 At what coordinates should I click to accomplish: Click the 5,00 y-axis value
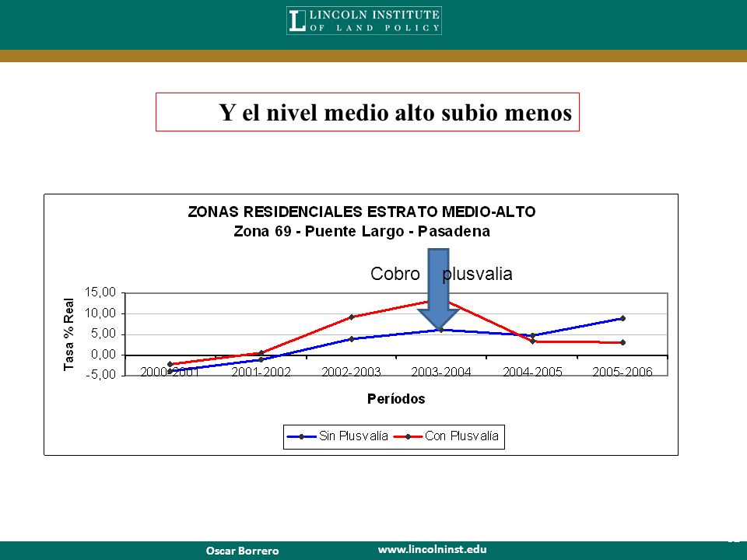click(103, 334)
